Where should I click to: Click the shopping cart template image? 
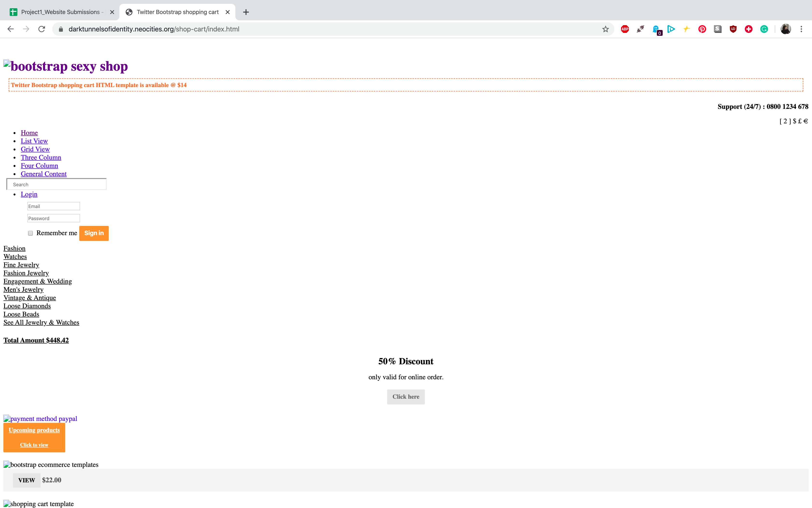pos(39,504)
